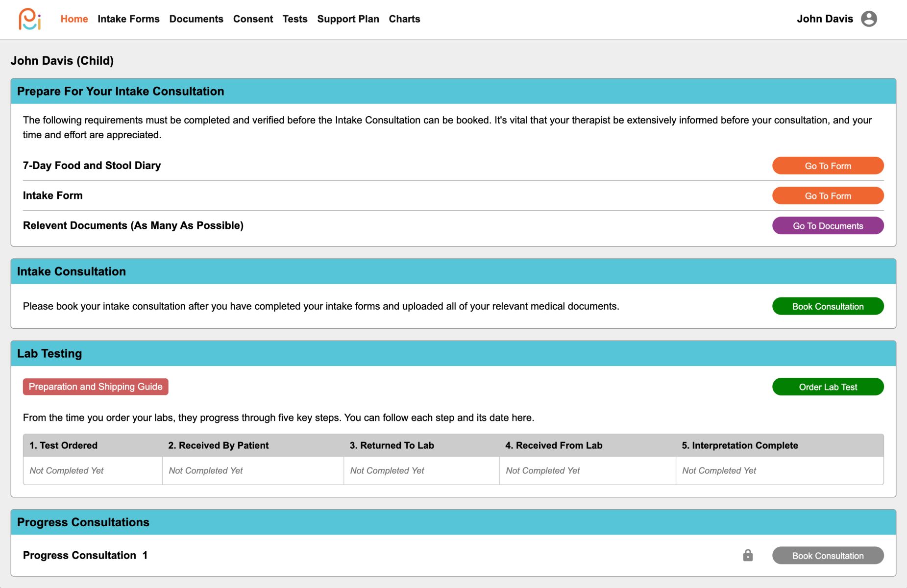This screenshot has width=907, height=588.
Task: Click the Interpretation Complete step header
Action: pyautogui.click(x=739, y=445)
